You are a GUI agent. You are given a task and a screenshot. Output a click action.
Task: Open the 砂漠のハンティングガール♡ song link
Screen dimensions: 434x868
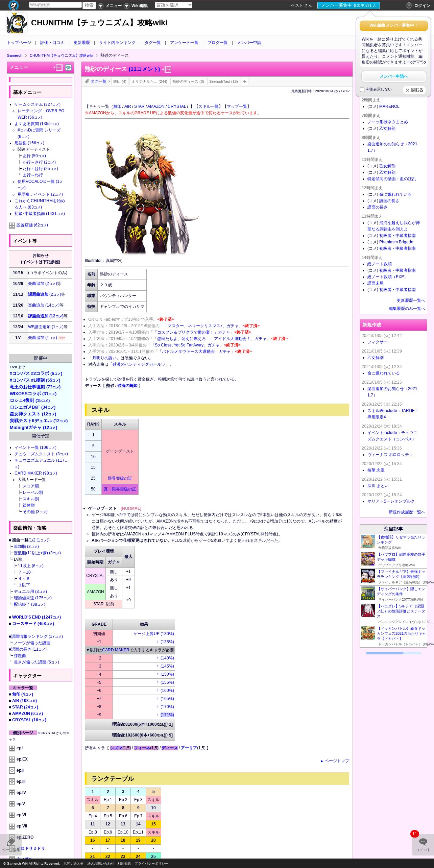[139, 364]
